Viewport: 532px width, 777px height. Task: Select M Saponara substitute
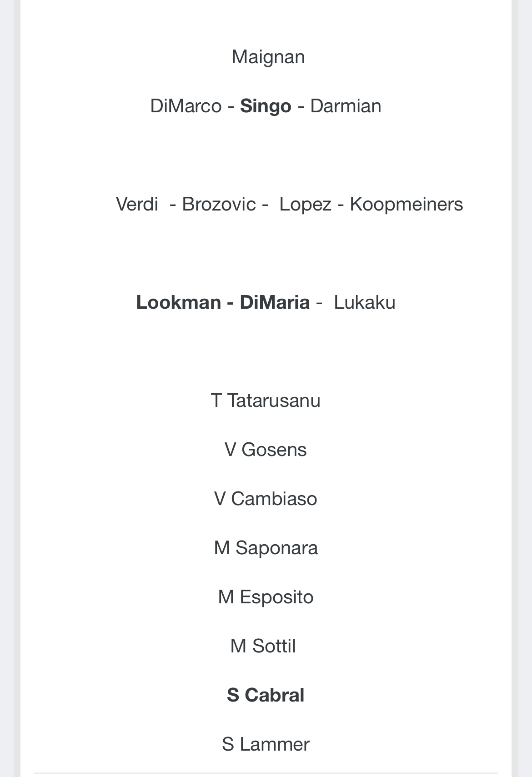point(266,548)
